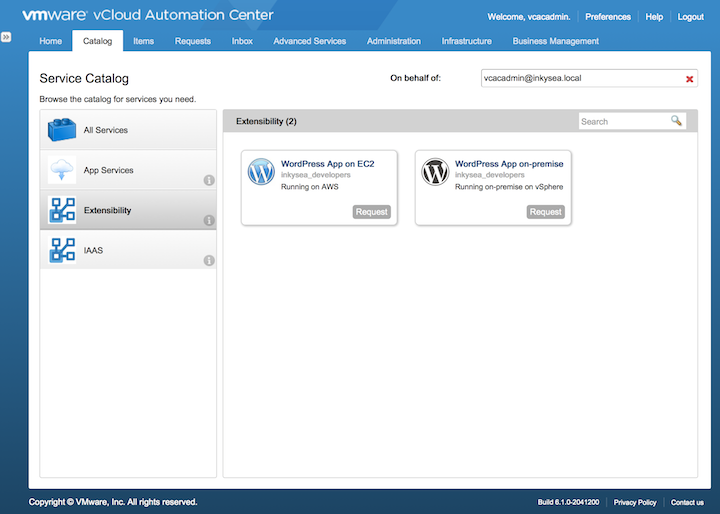Request the WordPress App on-premise
The height and width of the screenshot is (514, 720).
click(546, 212)
